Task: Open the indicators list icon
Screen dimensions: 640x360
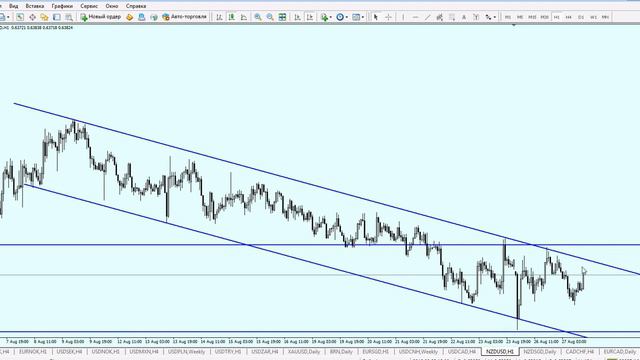Action: 324,17
